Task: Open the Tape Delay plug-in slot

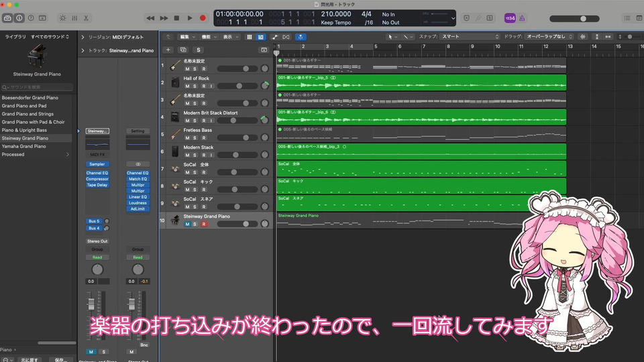Action: pyautogui.click(x=97, y=185)
